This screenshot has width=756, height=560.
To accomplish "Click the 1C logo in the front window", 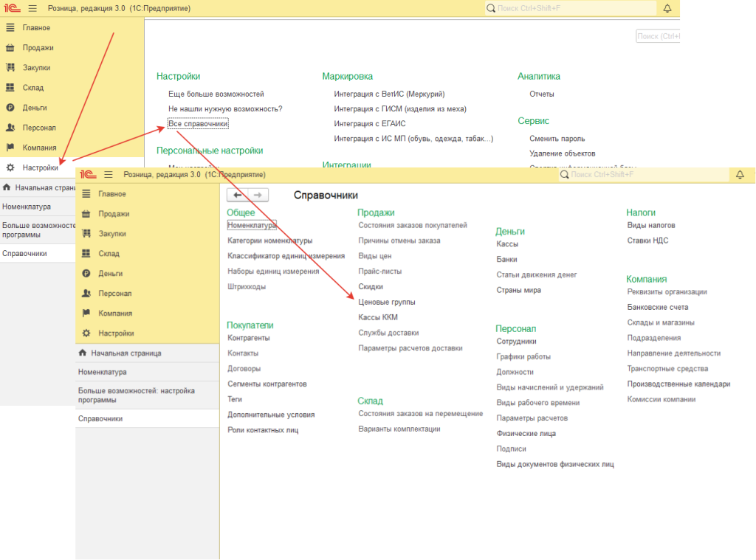I will tap(89, 174).
